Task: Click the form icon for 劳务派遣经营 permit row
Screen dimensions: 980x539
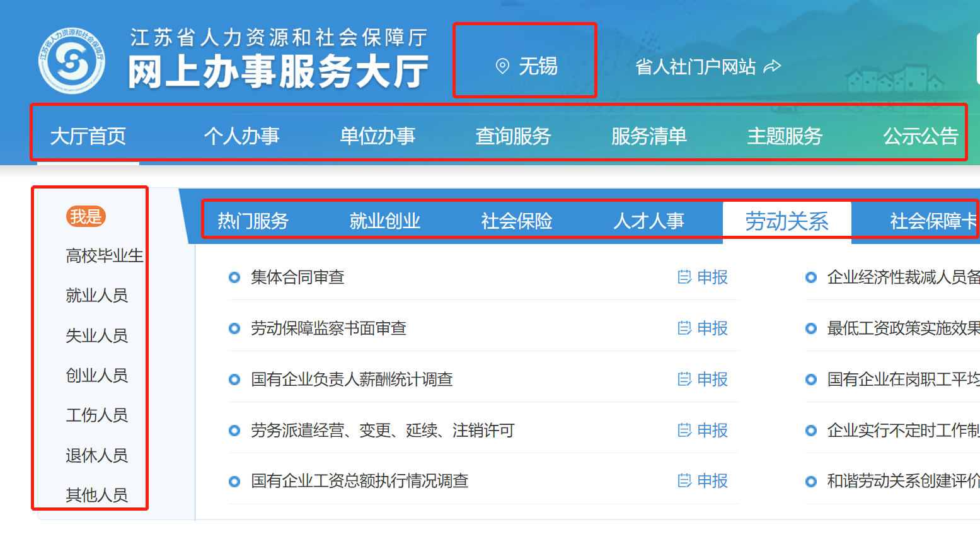Action: tap(684, 431)
